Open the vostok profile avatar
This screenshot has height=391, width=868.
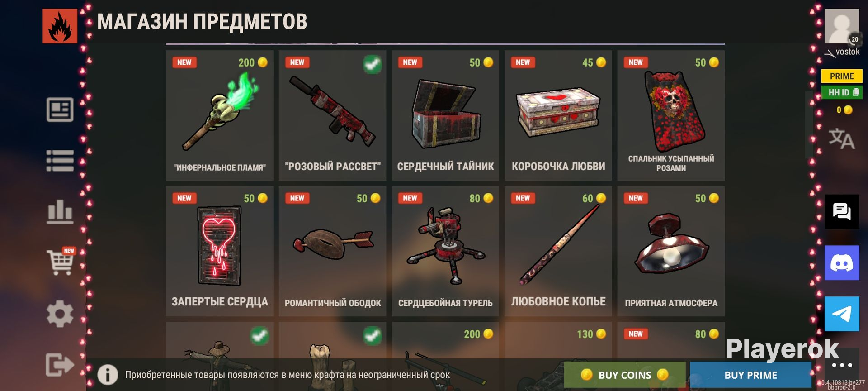842,26
